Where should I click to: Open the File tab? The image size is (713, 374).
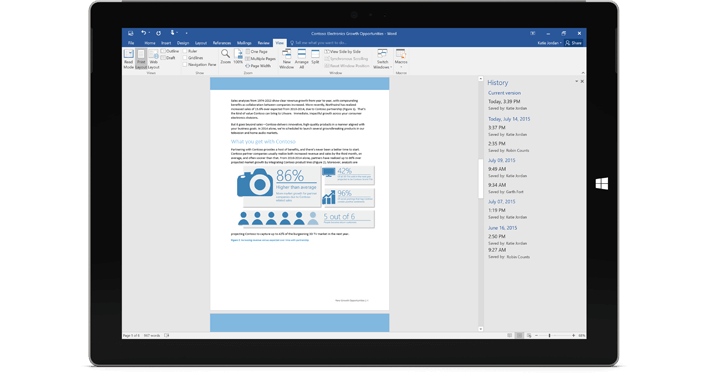(x=131, y=43)
